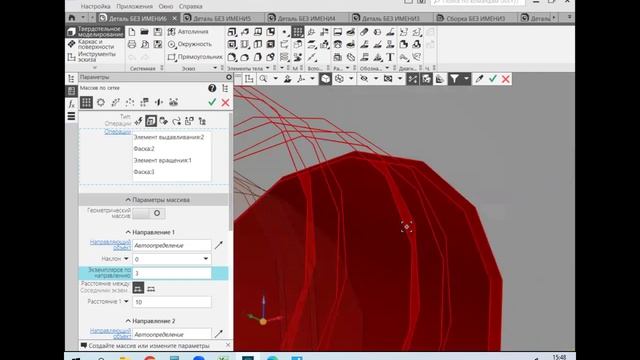640x360 pixels.
Task: Click the Print icon
Action: tap(132, 44)
